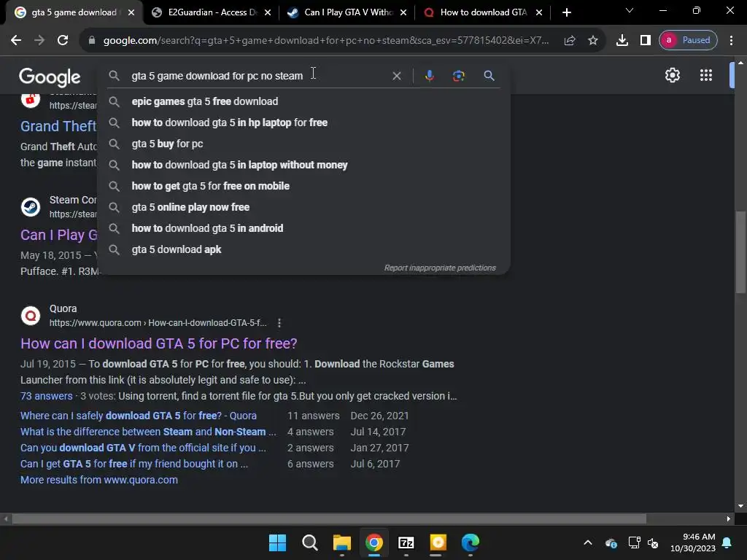This screenshot has width=747, height=560.
Task: Select suggestion epic games gta 5 free download
Action: (x=303, y=101)
